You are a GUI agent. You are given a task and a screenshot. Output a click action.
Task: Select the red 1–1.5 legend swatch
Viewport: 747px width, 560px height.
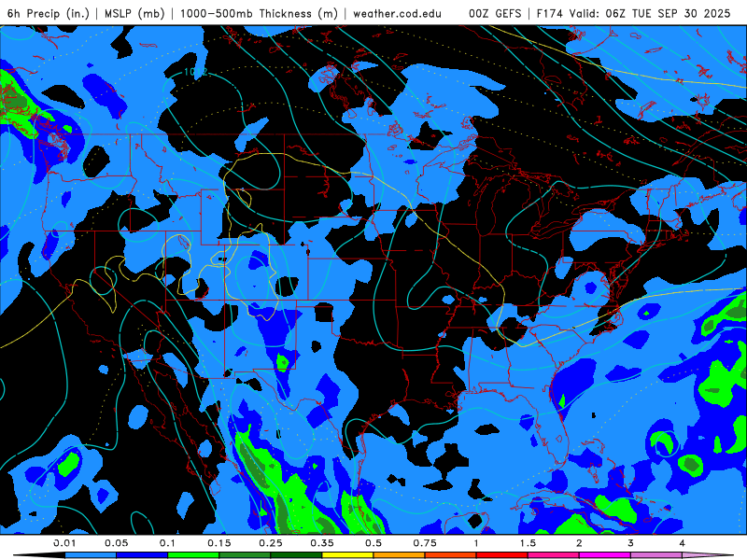[x=502, y=555]
